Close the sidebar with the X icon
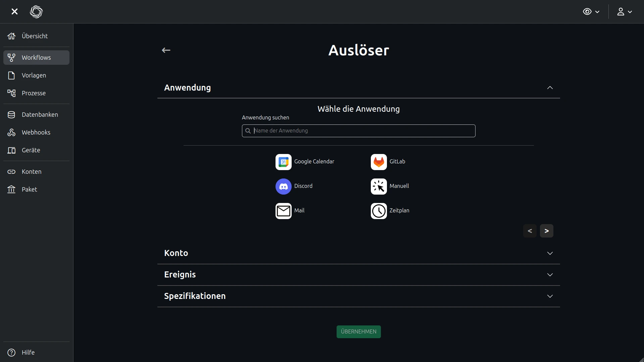Image resolution: width=644 pixels, height=362 pixels. pos(14,12)
